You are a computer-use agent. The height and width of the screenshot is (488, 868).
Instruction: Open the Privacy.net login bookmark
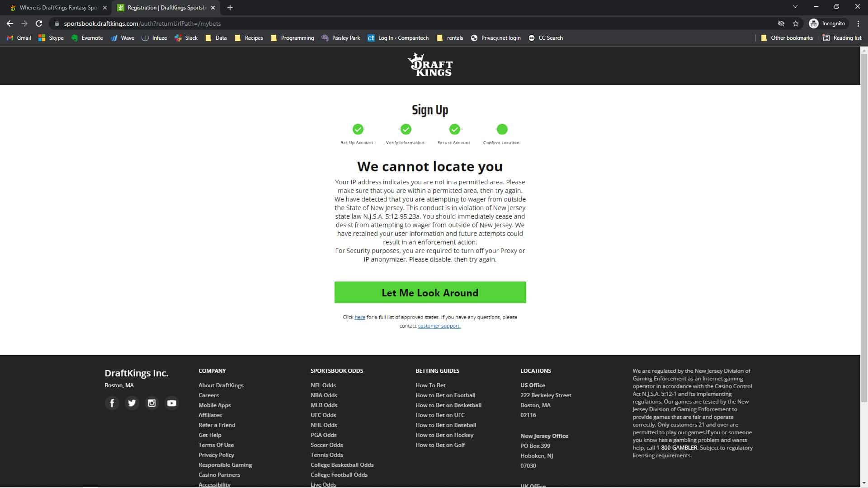point(496,38)
